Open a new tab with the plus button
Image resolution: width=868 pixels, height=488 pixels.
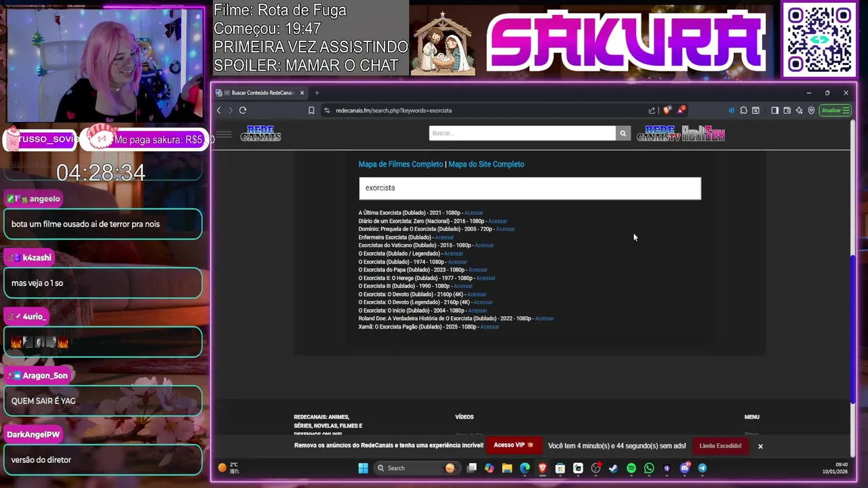[317, 93]
